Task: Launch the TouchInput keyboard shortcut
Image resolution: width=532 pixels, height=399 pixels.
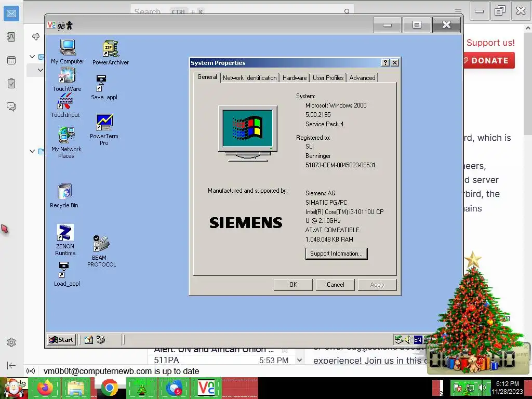Action: [65, 105]
